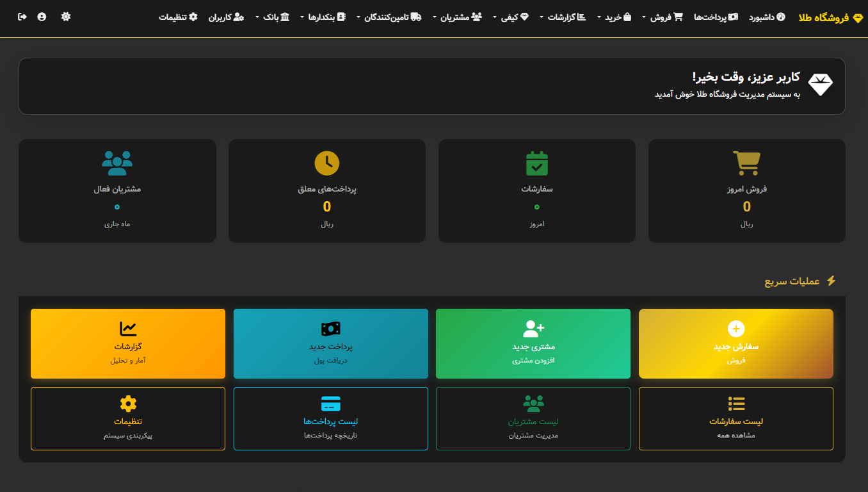
Task: Click the money bill icon on پرداخت جدید
Action: click(x=331, y=329)
